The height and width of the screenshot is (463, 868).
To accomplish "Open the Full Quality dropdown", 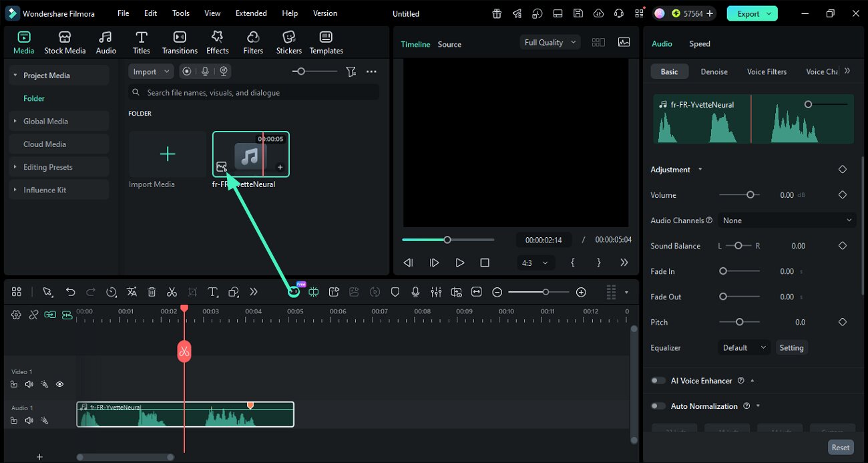I will (551, 42).
